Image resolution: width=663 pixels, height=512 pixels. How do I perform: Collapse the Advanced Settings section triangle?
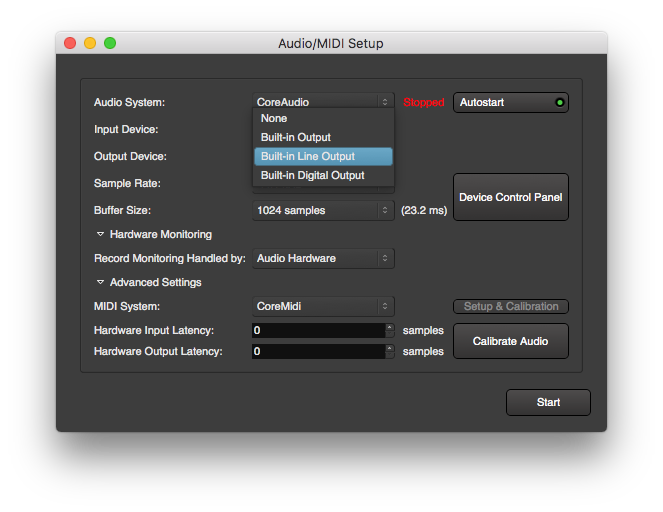100,282
